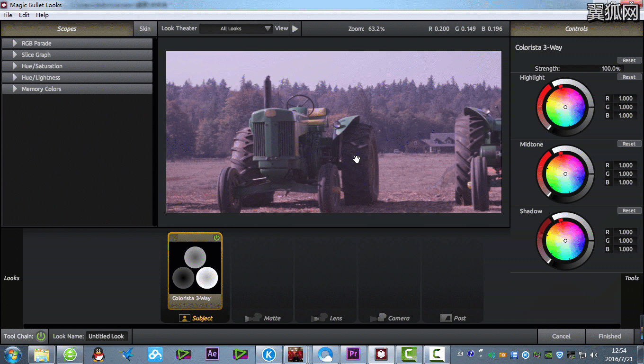Click the Magic Bullet Looks taskbar button

382,355
